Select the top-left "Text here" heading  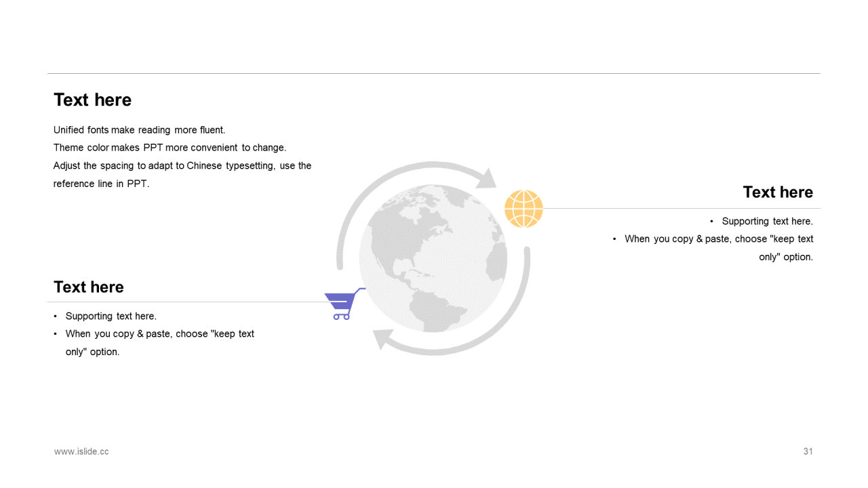[93, 100]
